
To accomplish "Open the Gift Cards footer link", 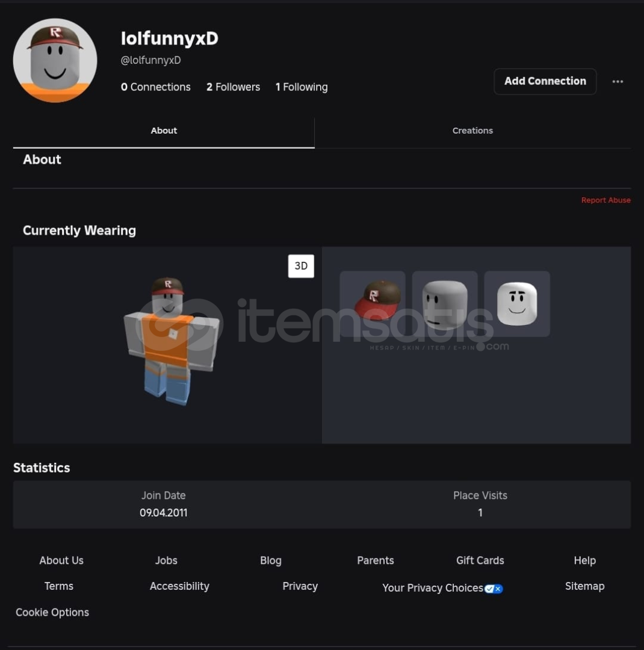I will click(x=480, y=560).
